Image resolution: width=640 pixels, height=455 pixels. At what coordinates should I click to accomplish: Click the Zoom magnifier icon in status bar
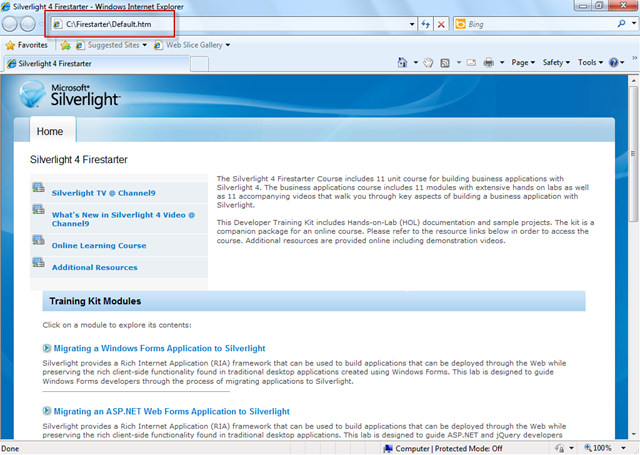(588, 448)
